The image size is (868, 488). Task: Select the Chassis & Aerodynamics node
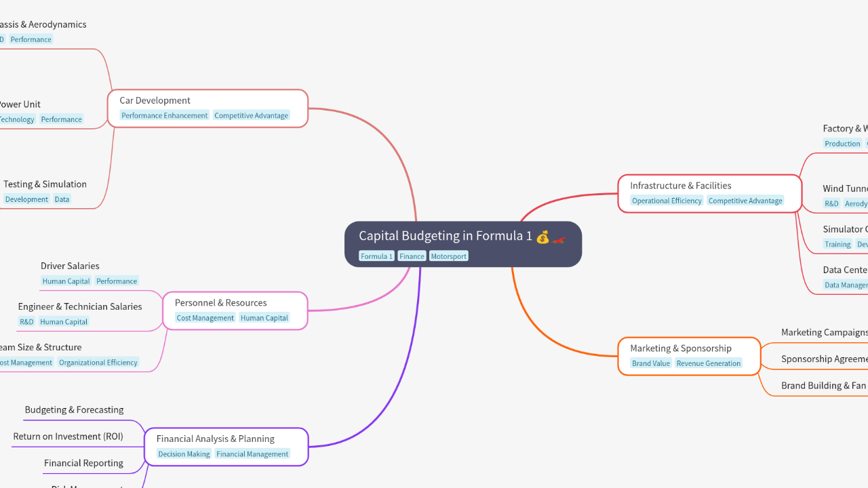[x=43, y=24]
